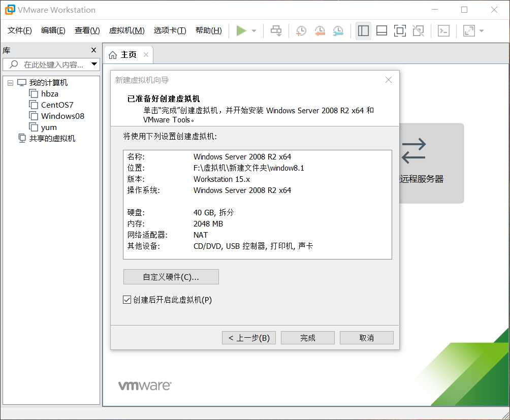Maximize the VMware Workstation window

(464, 10)
